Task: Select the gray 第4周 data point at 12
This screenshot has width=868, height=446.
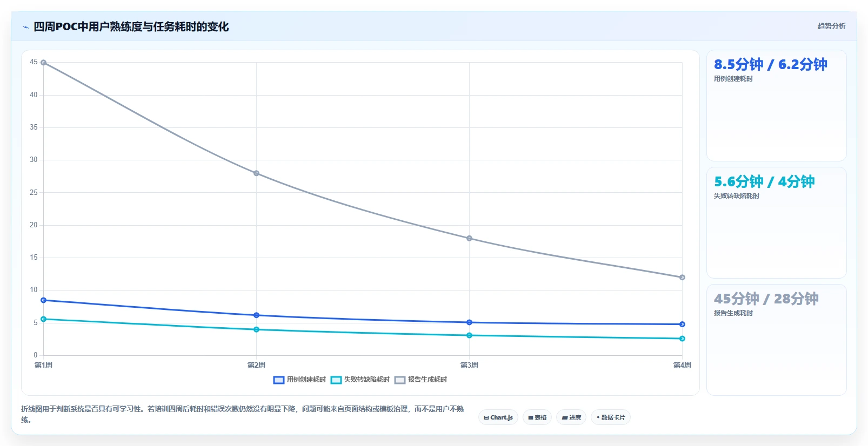Action: [x=682, y=278]
